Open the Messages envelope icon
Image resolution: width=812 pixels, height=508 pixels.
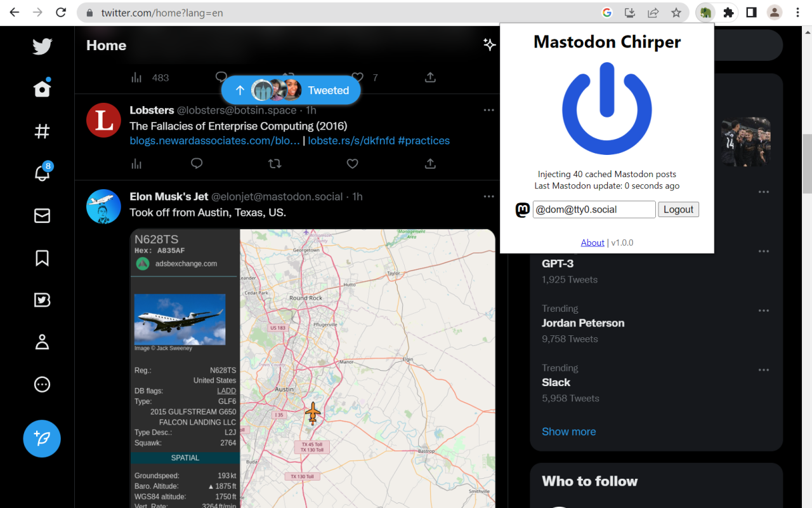pos(42,216)
